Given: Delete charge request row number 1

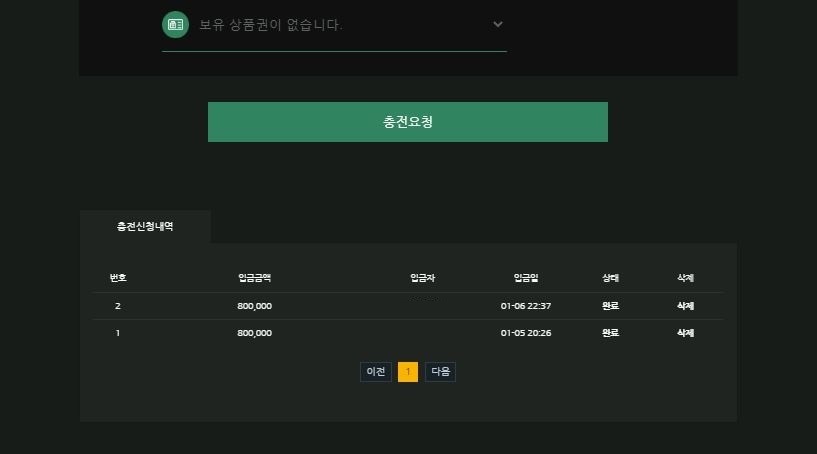Looking at the screenshot, I should [x=685, y=333].
